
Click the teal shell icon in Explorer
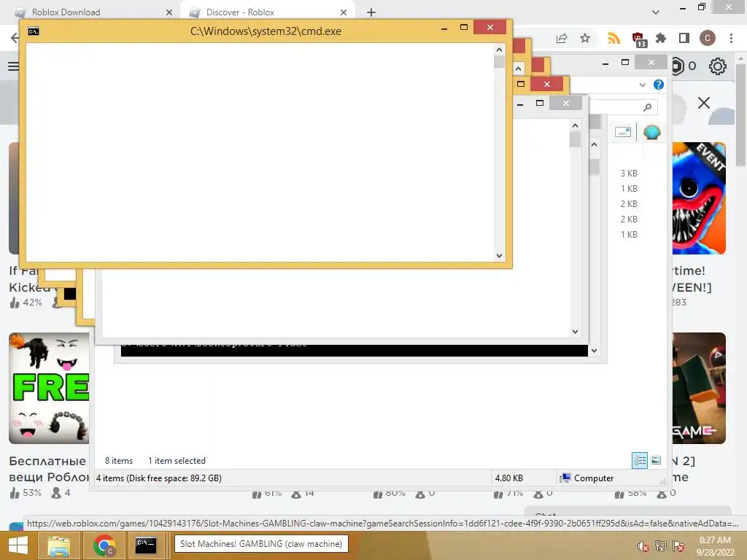(651, 132)
